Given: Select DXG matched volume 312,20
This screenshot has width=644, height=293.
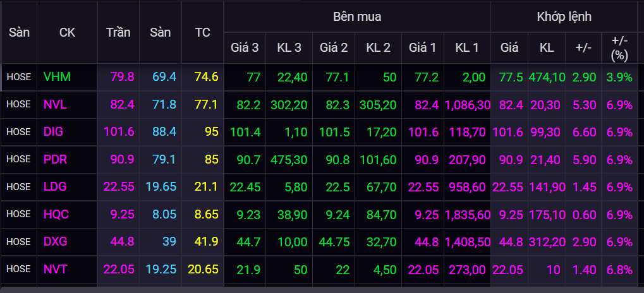Looking at the screenshot, I should pos(547,241).
